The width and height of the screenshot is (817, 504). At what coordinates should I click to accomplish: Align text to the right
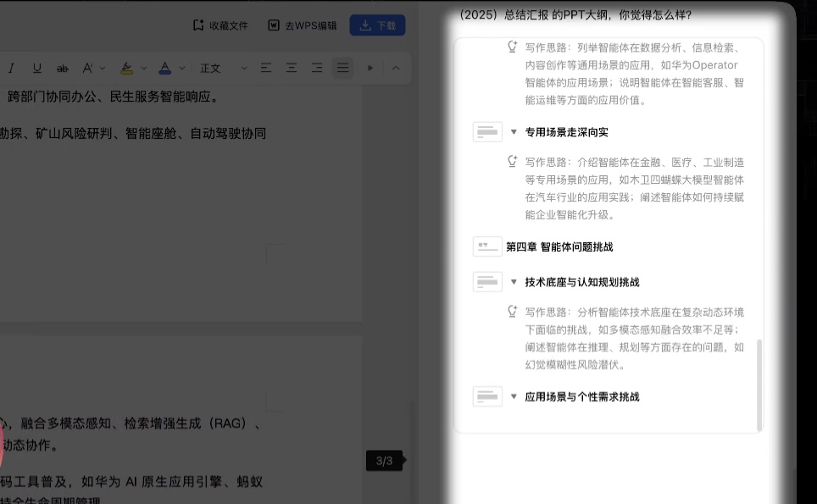[317, 68]
